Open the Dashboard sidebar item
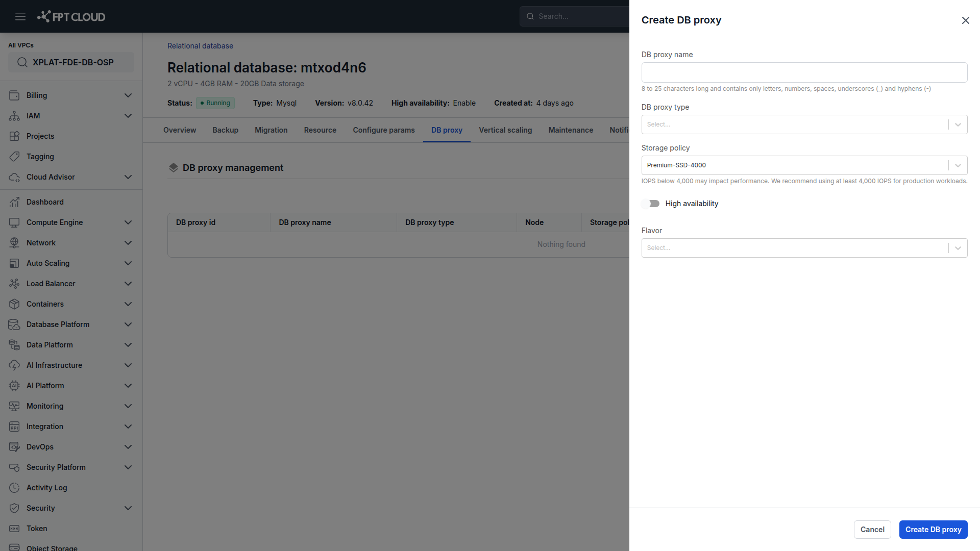This screenshot has height=551, width=980. 71,202
